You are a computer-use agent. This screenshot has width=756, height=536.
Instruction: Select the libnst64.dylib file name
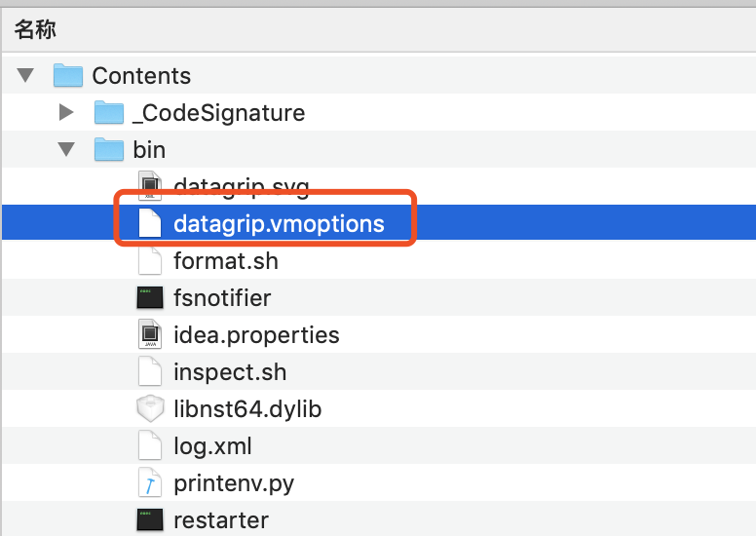click(247, 409)
